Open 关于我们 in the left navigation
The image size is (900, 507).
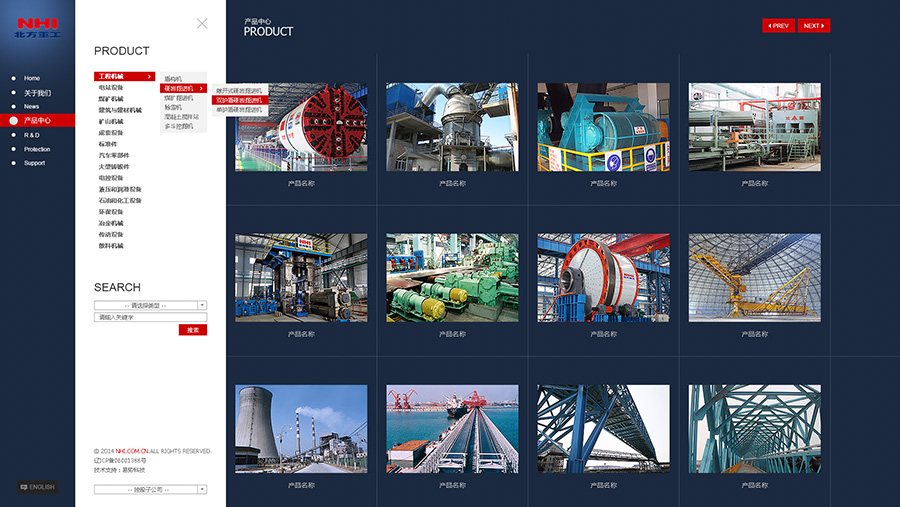pyautogui.click(x=37, y=92)
